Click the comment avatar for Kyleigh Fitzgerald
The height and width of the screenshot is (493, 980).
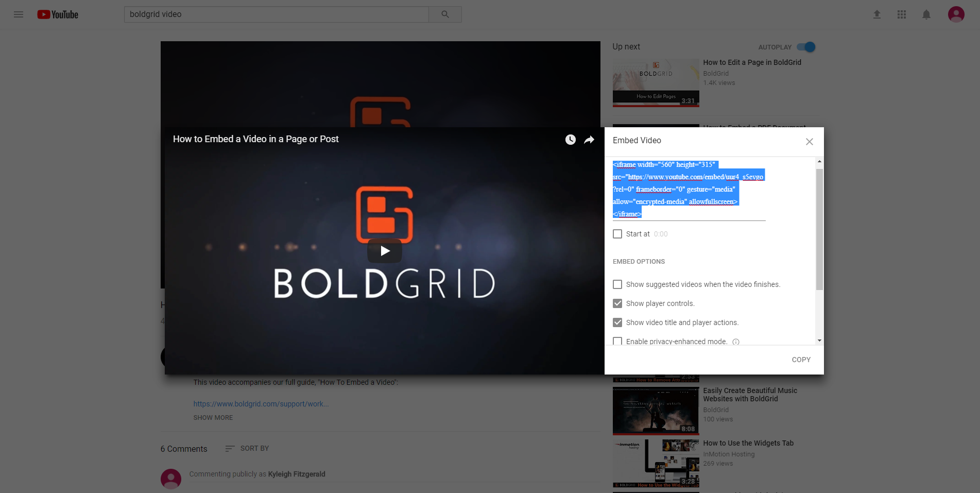(x=171, y=479)
